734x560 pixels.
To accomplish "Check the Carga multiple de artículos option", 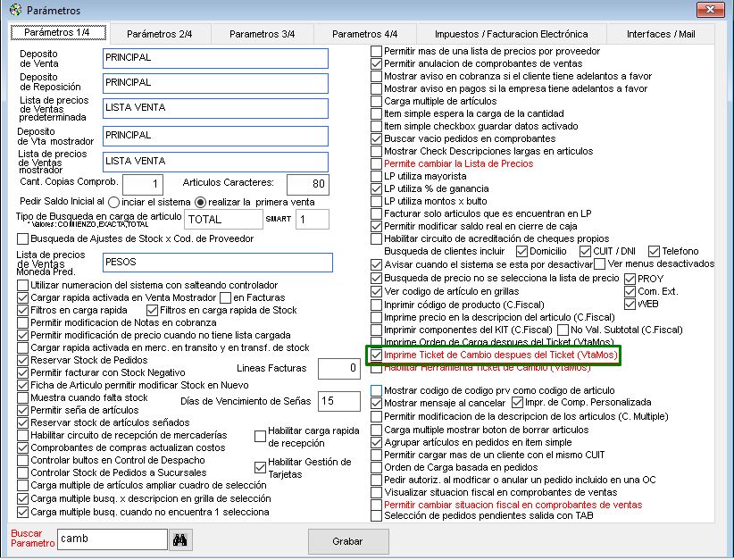I will pos(377,102).
